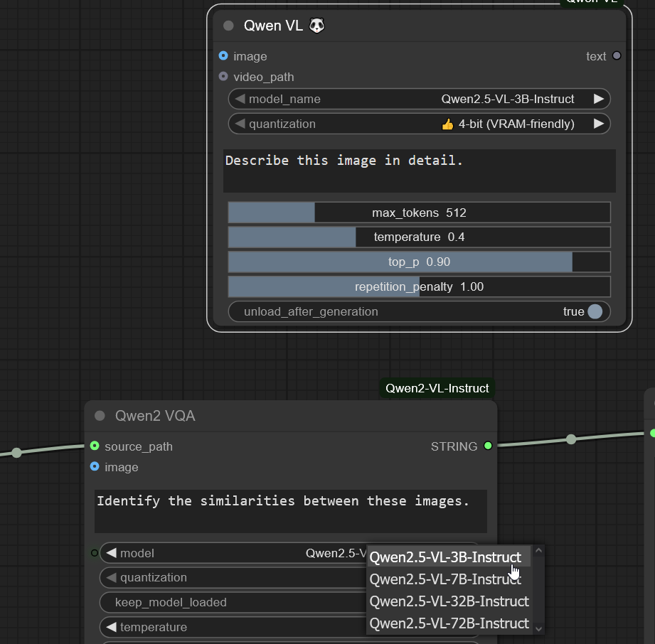Screen dimensions: 655x644
Task: Click the text output port on Qwen VL
Action: [617, 56]
